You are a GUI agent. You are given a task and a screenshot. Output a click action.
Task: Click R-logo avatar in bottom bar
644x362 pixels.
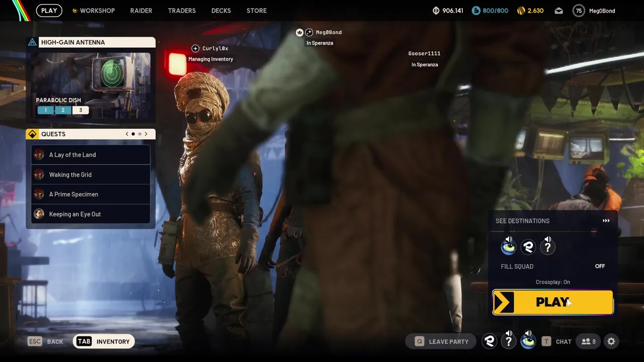point(490,341)
